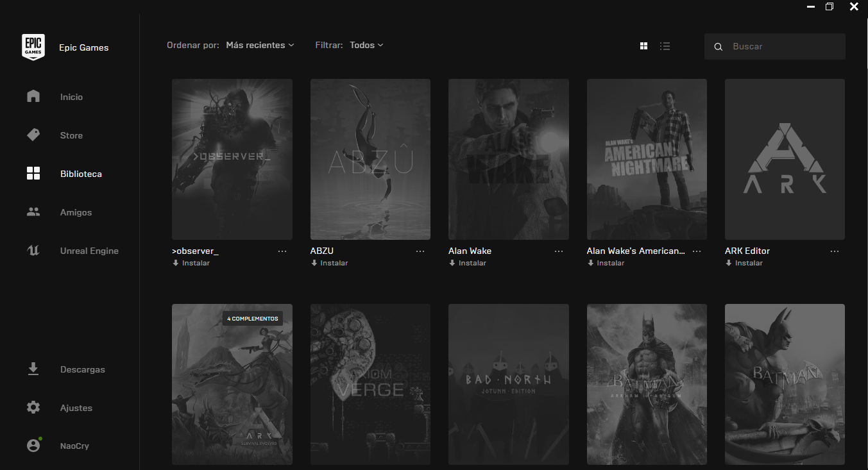
Task: Click the ARK Editor game title
Action: tap(747, 251)
